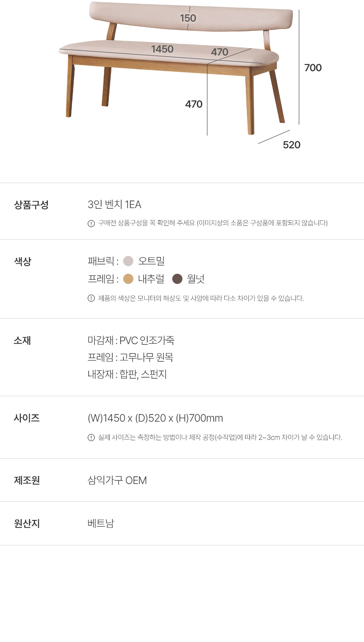Screen dimensions: 364x642
Task: Select the 월넛 frame color swatch
Action: [x=177, y=279]
